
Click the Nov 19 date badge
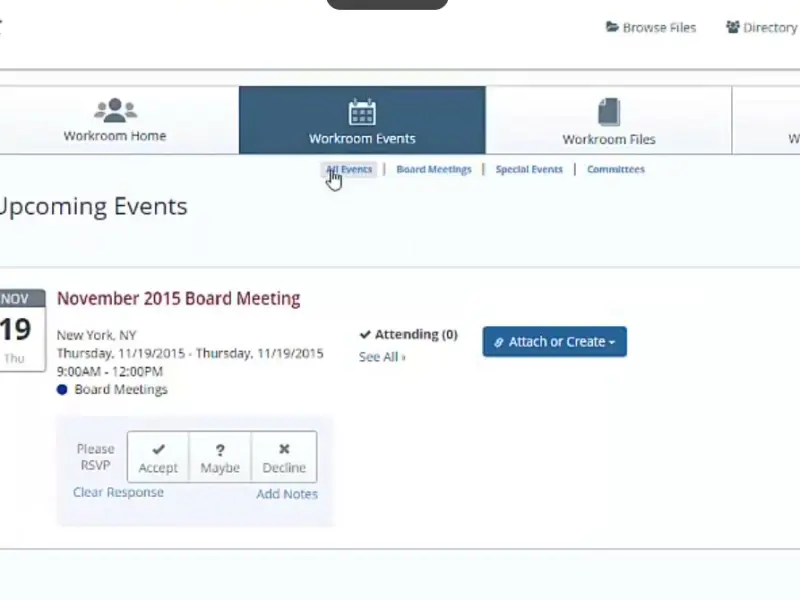[20, 329]
